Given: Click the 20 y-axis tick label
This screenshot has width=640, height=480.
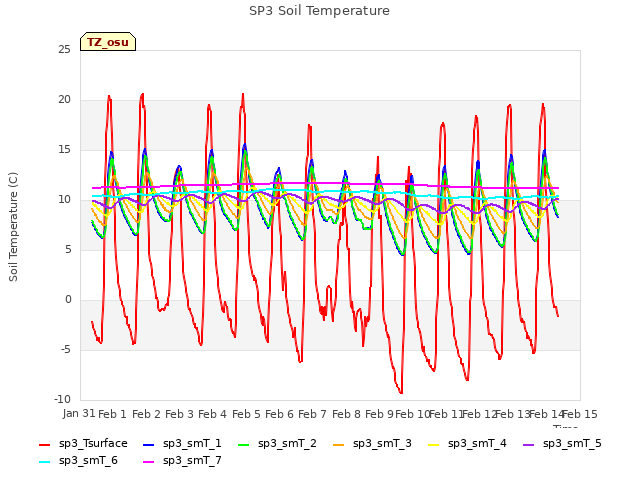Looking at the screenshot, I should coord(64,99).
